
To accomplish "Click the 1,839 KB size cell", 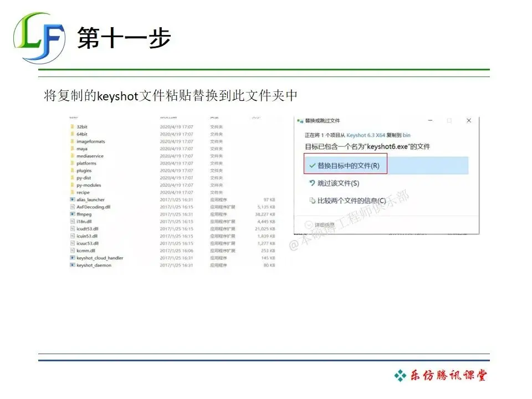I will pyautogui.click(x=266, y=236).
